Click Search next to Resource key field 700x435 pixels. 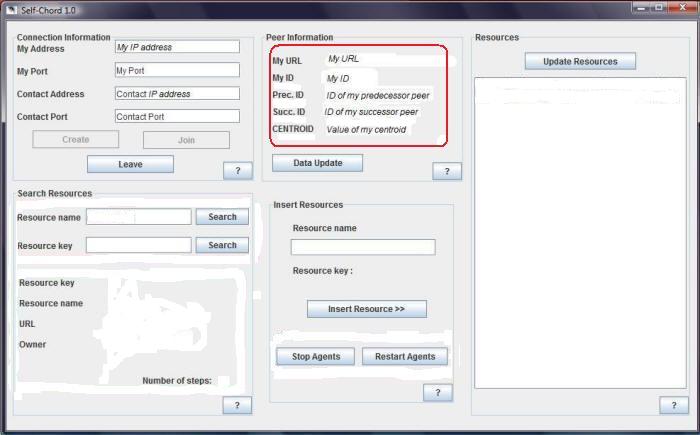click(x=222, y=245)
